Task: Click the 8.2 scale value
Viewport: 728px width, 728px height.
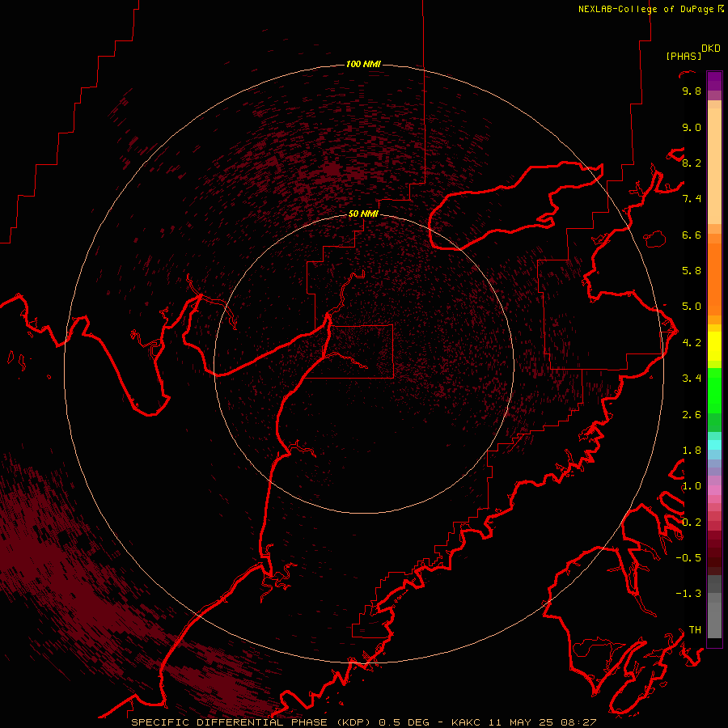Action: pyautogui.click(x=692, y=163)
